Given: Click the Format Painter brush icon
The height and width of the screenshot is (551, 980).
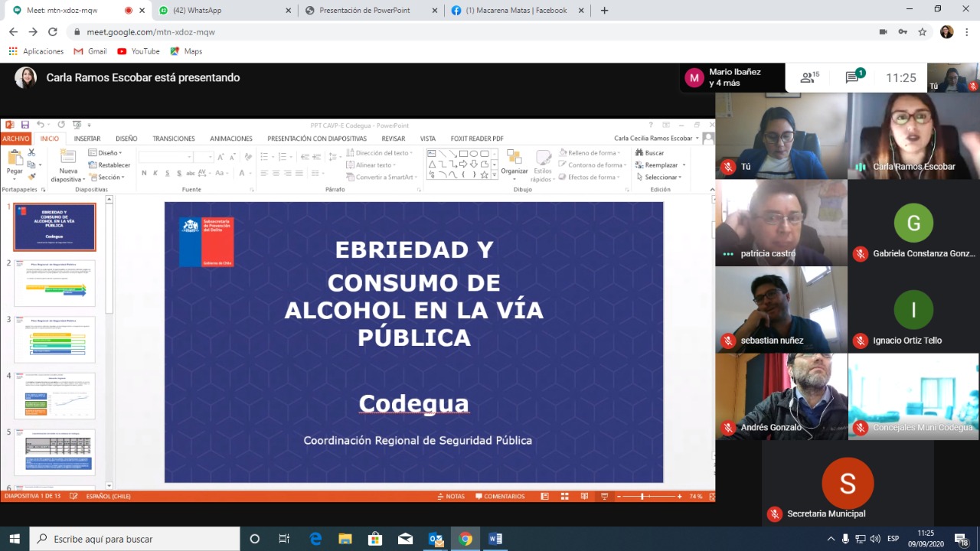Looking at the screenshot, I should coord(32,177).
